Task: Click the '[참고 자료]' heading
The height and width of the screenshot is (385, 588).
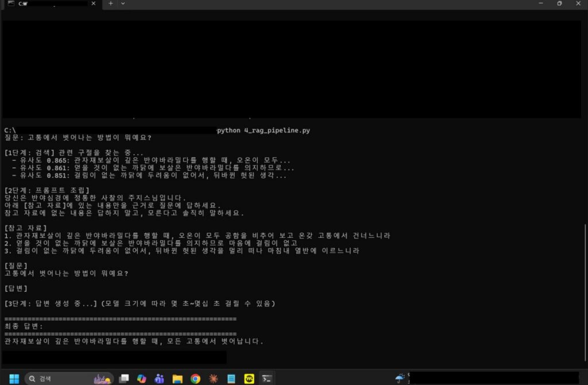Action: coord(25,228)
